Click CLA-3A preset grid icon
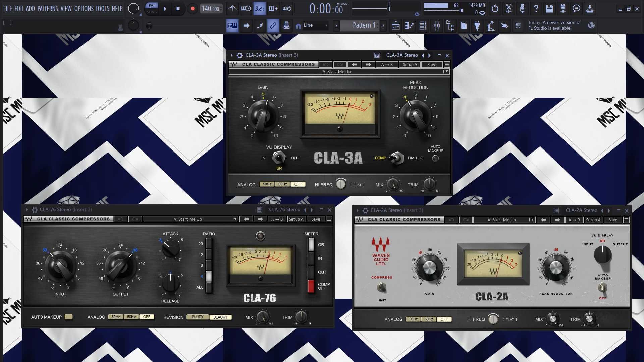This screenshot has height=362, width=644. click(x=377, y=55)
